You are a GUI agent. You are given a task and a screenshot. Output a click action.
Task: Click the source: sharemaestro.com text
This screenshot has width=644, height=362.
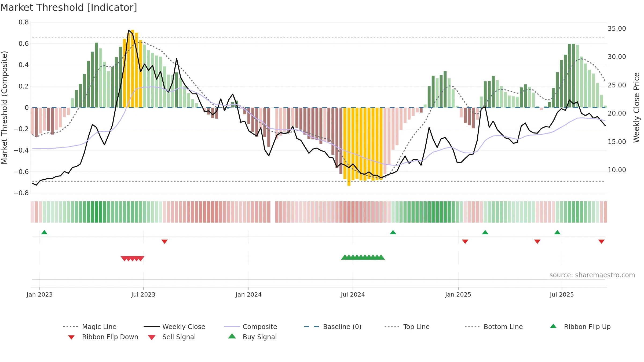592,275
